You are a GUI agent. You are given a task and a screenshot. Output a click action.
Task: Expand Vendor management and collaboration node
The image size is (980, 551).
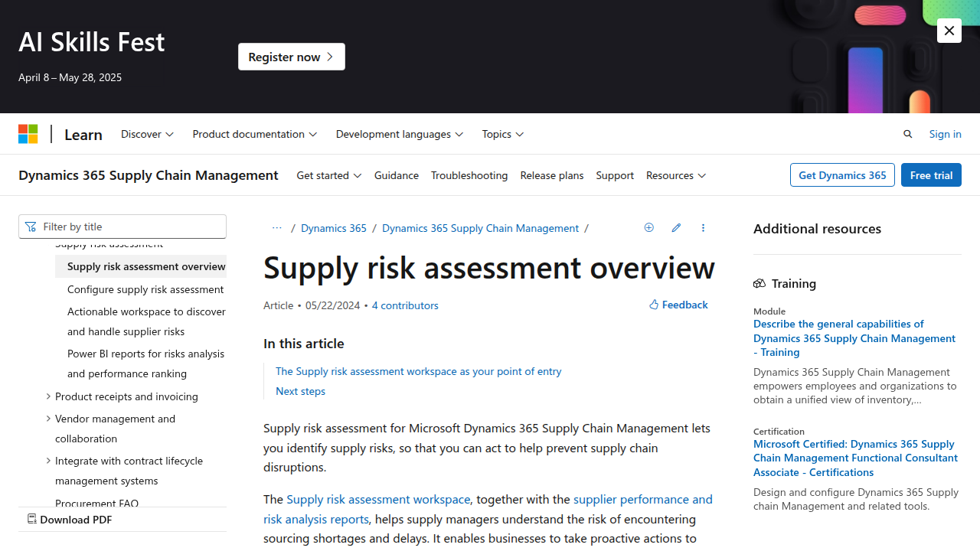tap(48, 419)
